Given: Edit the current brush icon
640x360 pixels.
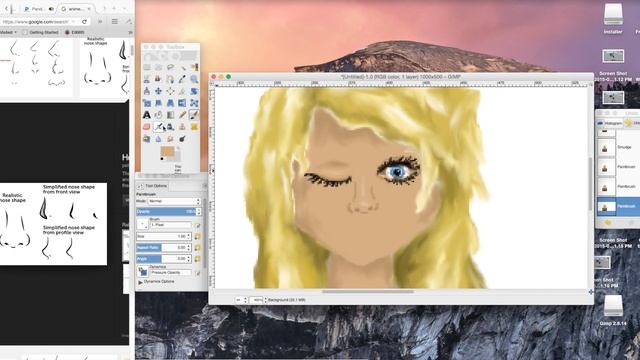Looking at the screenshot, I should [198, 225].
